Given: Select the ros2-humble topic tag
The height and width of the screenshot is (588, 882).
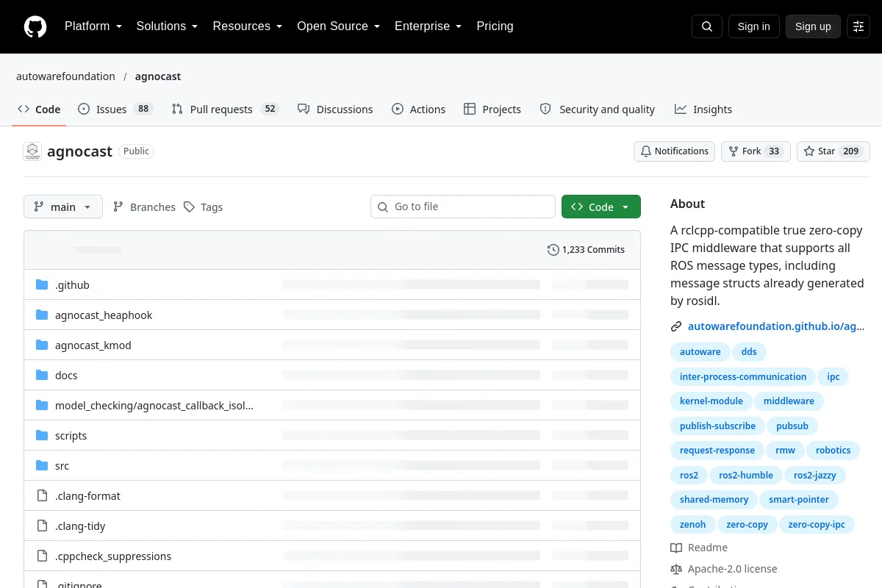Looking at the screenshot, I should 746,476.
